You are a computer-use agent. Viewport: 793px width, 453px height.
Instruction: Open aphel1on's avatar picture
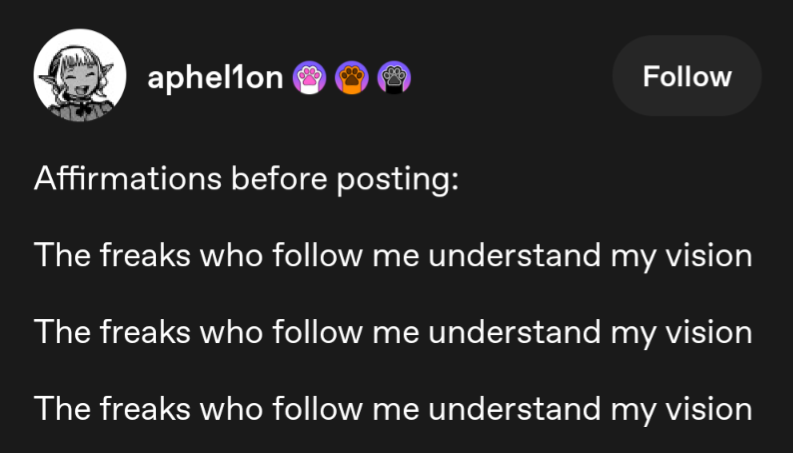click(79, 76)
